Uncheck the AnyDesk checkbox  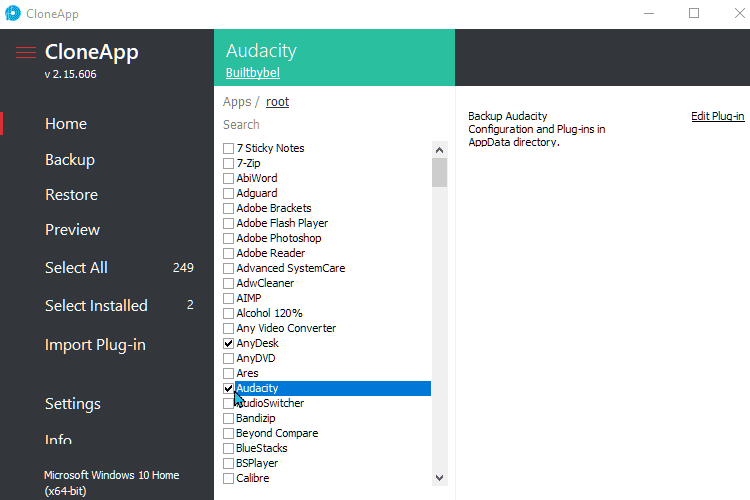[x=229, y=344]
